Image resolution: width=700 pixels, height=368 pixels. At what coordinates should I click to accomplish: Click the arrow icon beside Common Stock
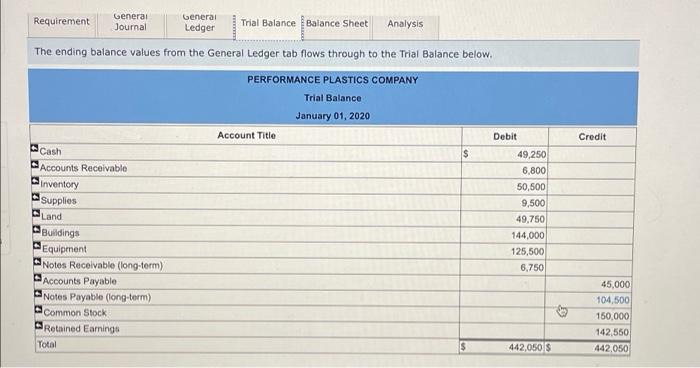pyautogui.click(x=39, y=309)
